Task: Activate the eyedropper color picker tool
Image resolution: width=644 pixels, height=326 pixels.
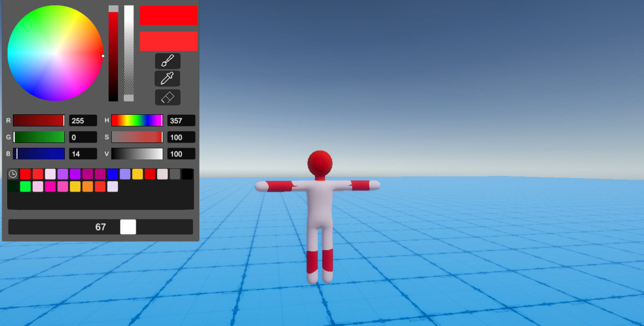Action: (x=167, y=78)
